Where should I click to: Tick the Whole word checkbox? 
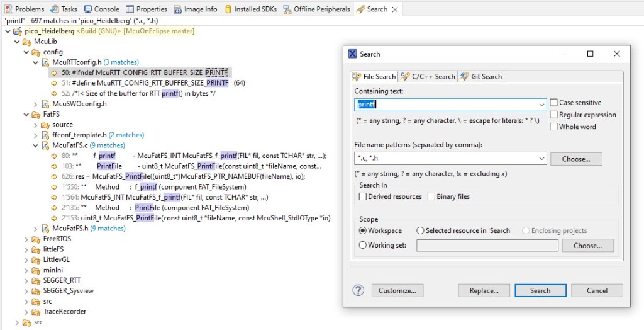click(x=553, y=127)
